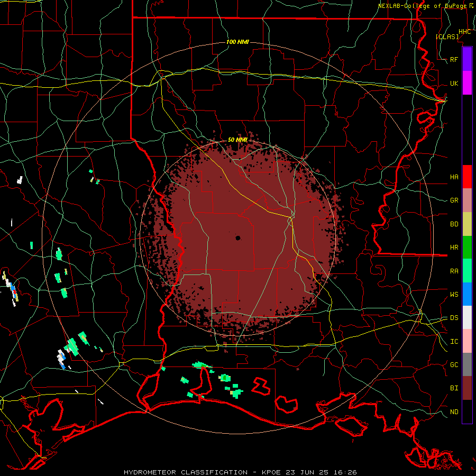Click the BD yellow legend color swatch

[467, 224]
